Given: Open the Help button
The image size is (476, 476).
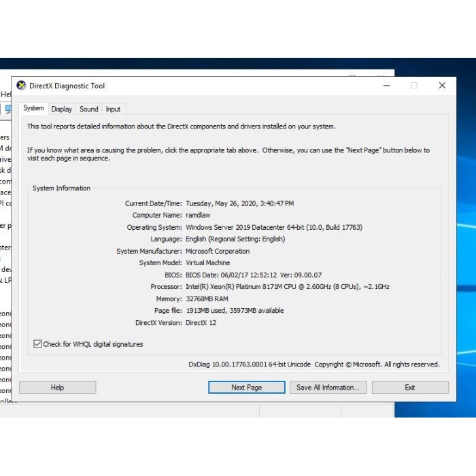Looking at the screenshot, I should (x=57, y=388).
